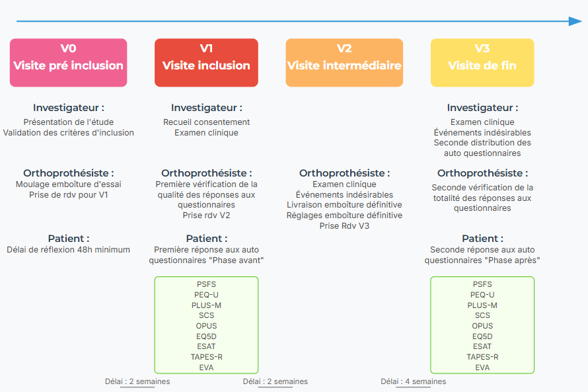Select the "Moulage emboîture d'essai" text
This screenshot has width=588, height=392.
(x=68, y=184)
